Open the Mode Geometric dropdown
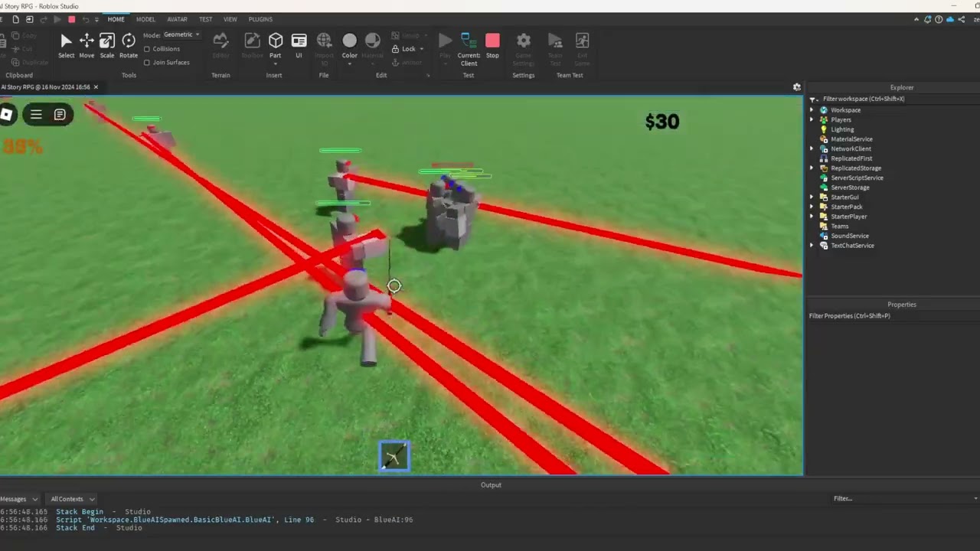This screenshot has height=551, width=980. click(x=181, y=34)
